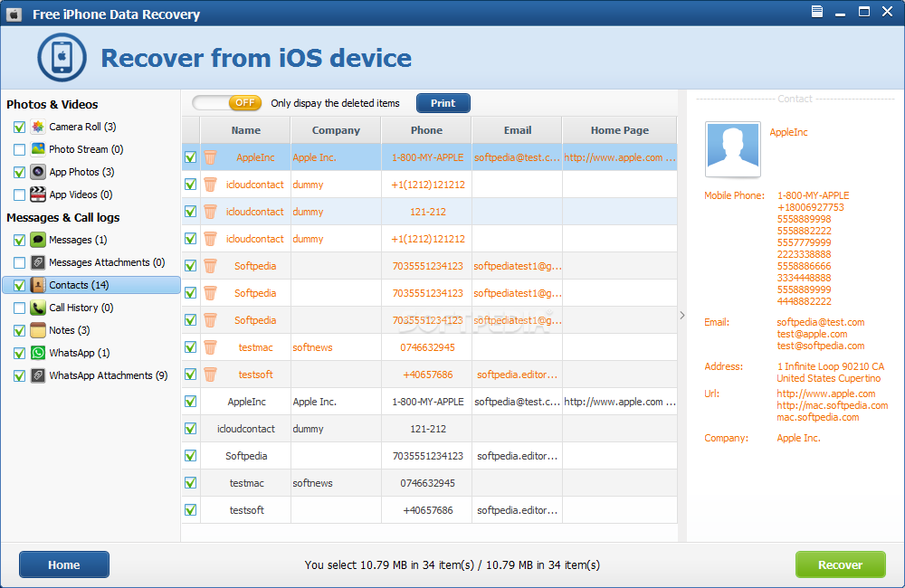This screenshot has height=588, width=905.
Task: Click the App Videos clapperboard icon
Action: pyautogui.click(x=38, y=194)
